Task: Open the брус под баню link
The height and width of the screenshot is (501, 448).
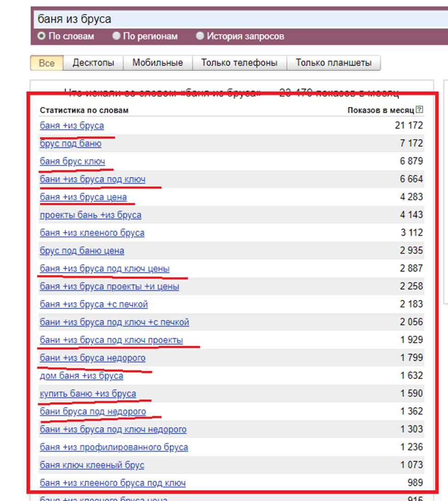Action: [71, 144]
